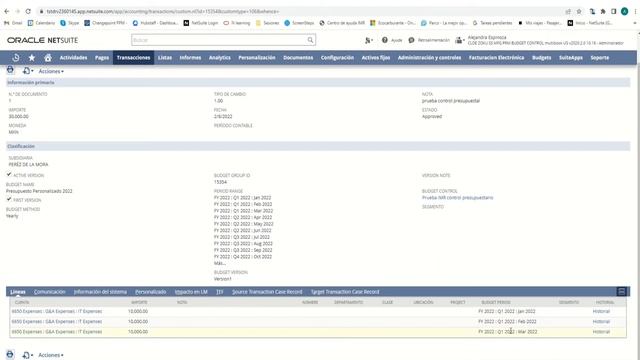Switch to the Impacto en LM subtab
The height and width of the screenshot is (360, 640).
tap(191, 292)
